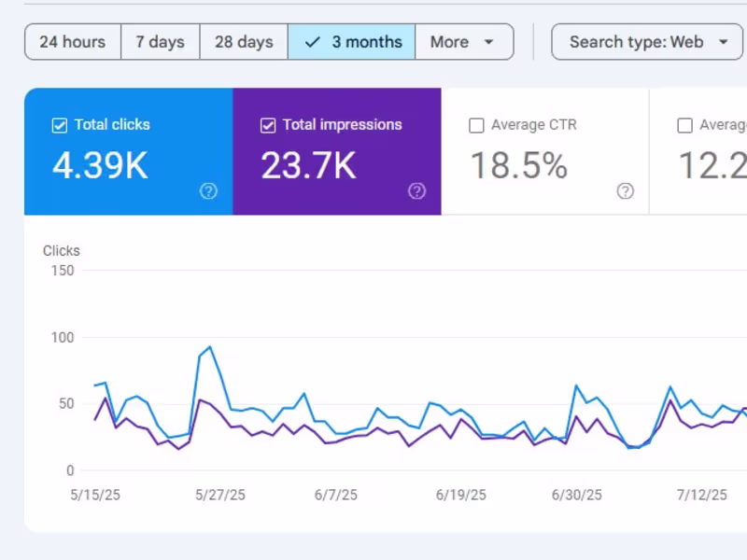Image resolution: width=747 pixels, height=560 pixels.
Task: Click the 6/19/25 axis label
Action: point(460,495)
